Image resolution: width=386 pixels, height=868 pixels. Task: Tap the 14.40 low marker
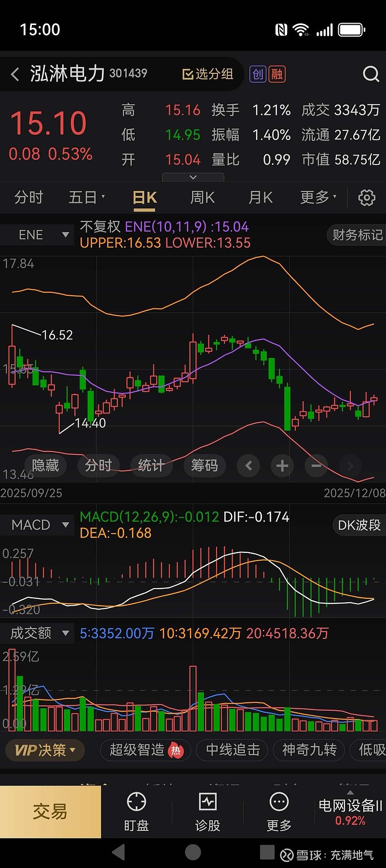pyautogui.click(x=90, y=423)
